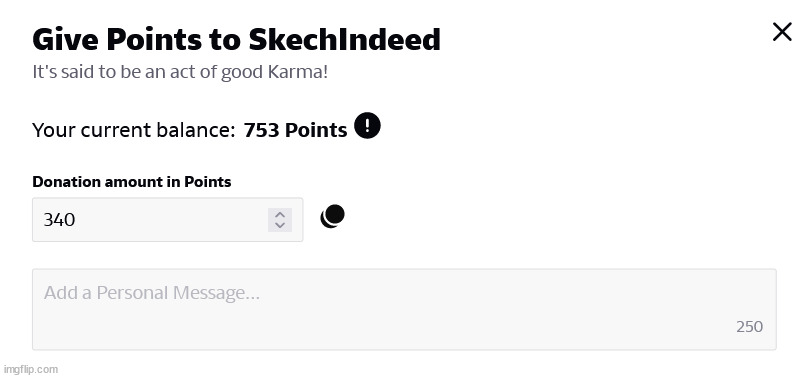
Task: Decrease donation amount with the down arrow
Action: 280,225
